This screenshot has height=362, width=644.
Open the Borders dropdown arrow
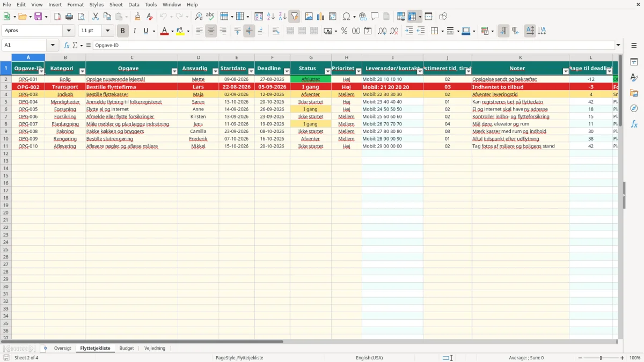click(x=443, y=31)
